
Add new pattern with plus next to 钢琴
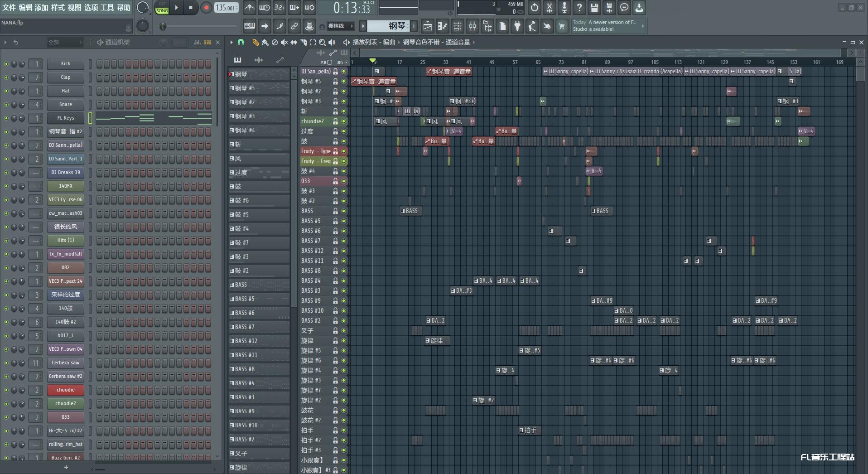[x=414, y=26]
